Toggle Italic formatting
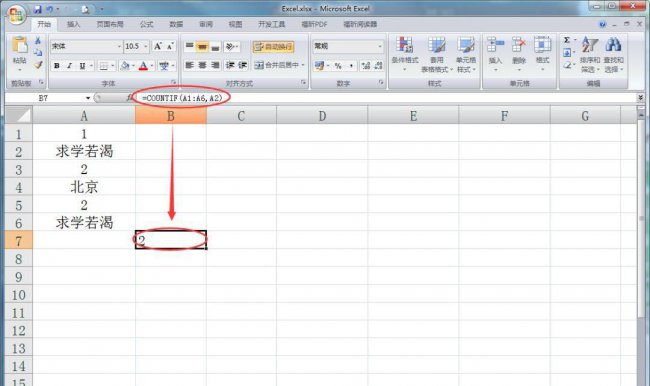This screenshot has height=386, width=650. [x=70, y=66]
